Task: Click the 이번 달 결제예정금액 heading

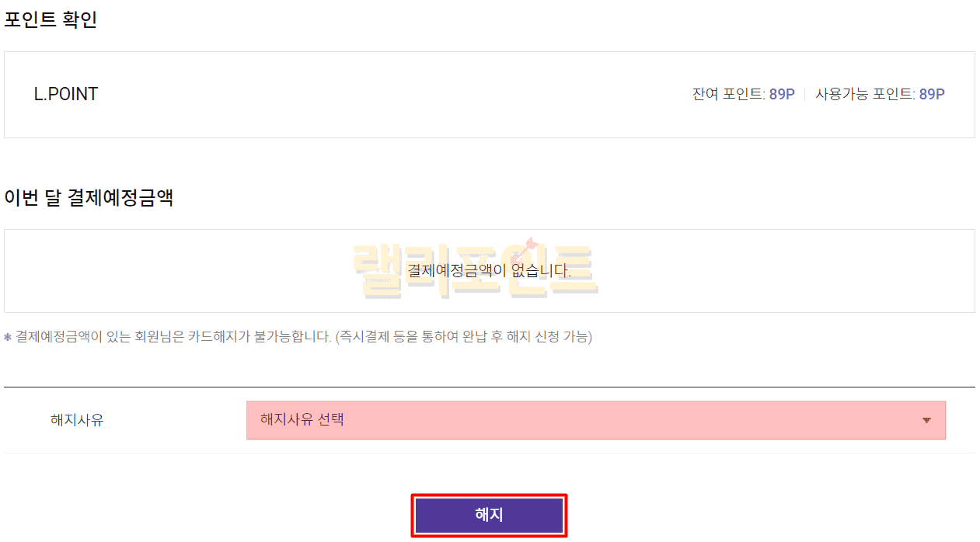Action: click(89, 198)
